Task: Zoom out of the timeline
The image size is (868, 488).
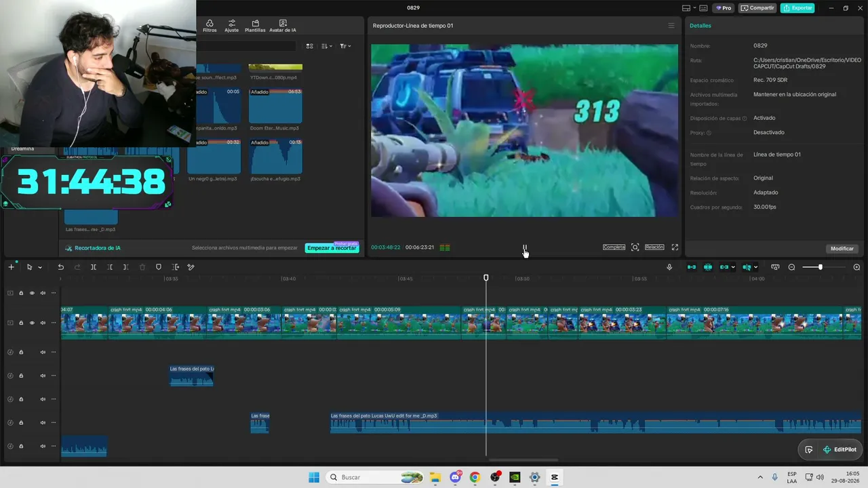Action: pos(791,267)
